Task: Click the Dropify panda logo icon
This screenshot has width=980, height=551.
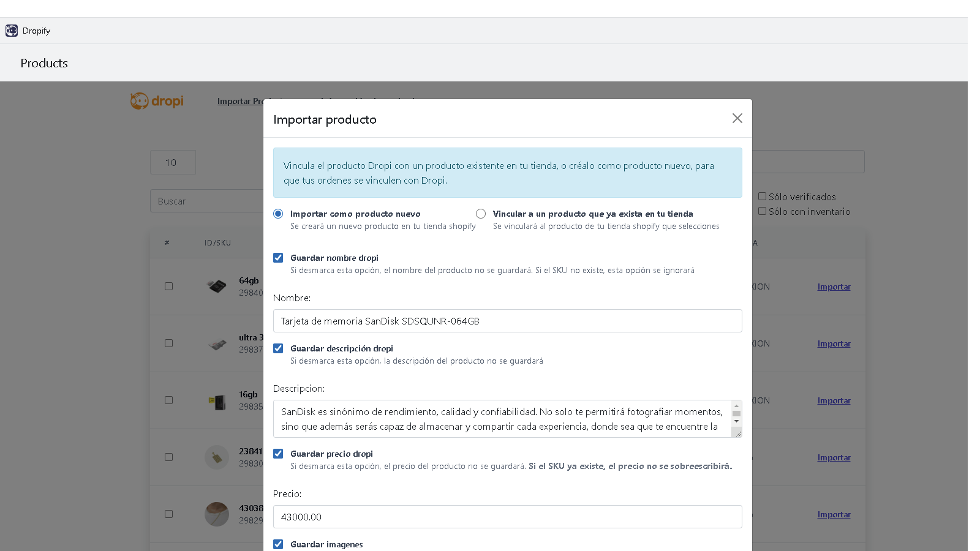Action: pyautogui.click(x=12, y=30)
